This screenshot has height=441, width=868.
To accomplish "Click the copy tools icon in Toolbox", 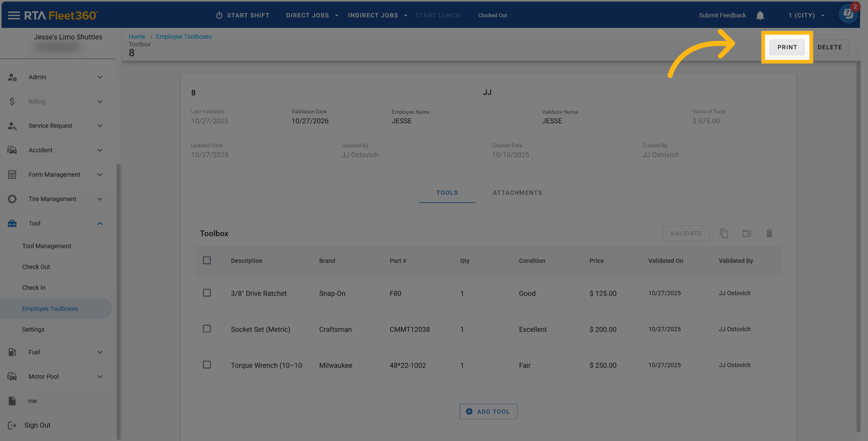I will click(x=724, y=234).
